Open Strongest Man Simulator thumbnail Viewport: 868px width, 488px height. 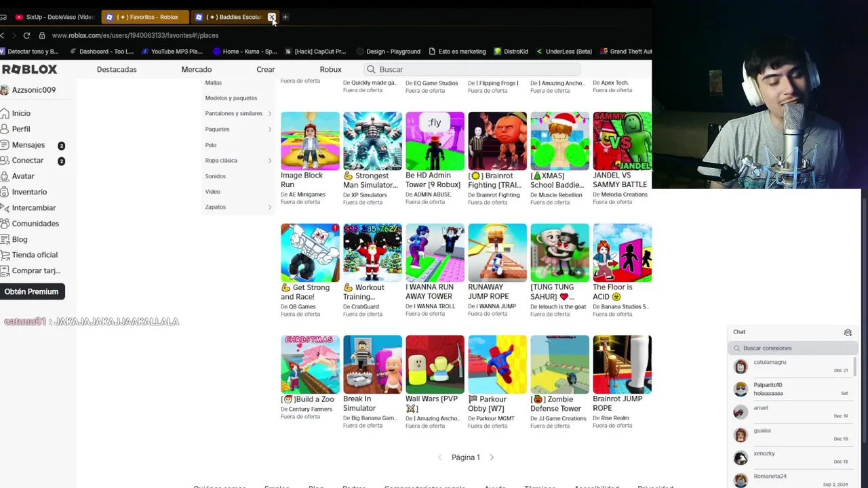point(372,141)
